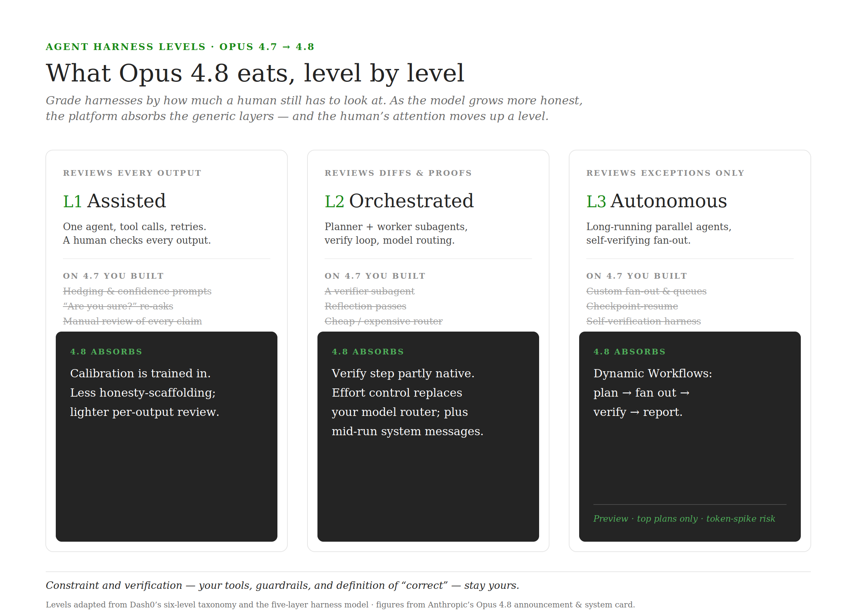Screen dimensions: 858x616
Task: Select the green L1 level label
Action: pos(72,201)
